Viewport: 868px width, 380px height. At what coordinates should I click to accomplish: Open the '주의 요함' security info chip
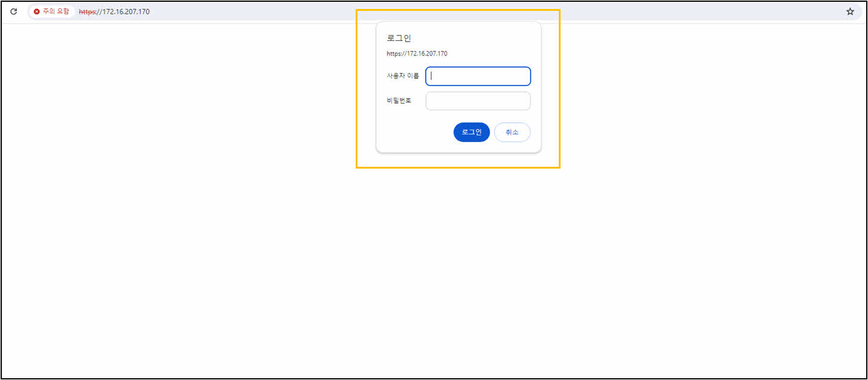pos(52,11)
